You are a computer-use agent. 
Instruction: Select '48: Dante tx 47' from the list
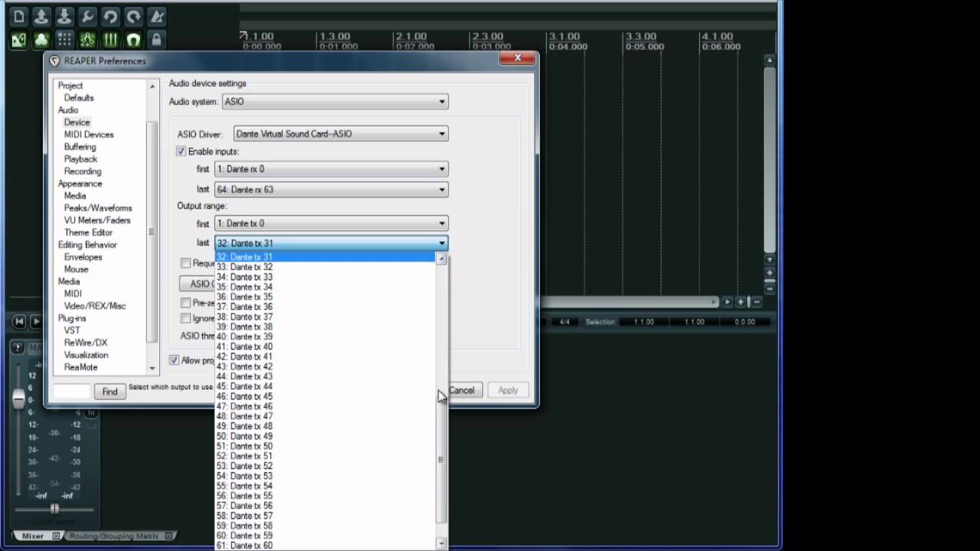coord(325,416)
